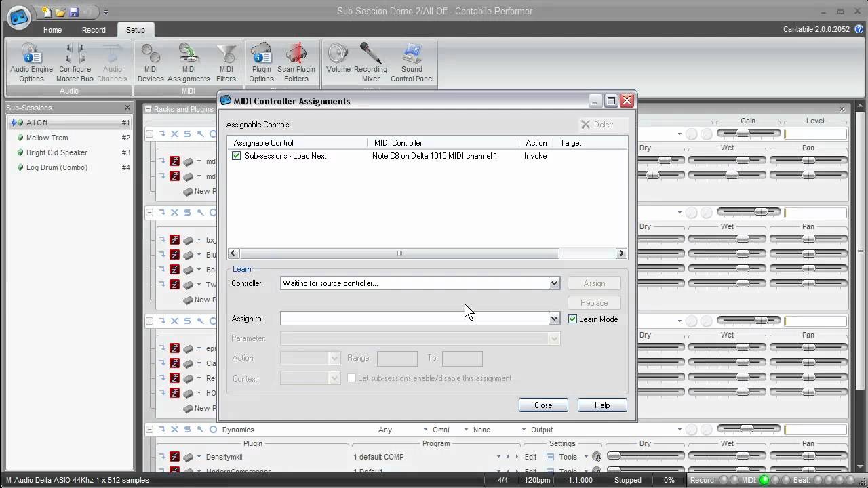Open the Assign to dropdown
The image size is (868, 488).
click(554, 319)
